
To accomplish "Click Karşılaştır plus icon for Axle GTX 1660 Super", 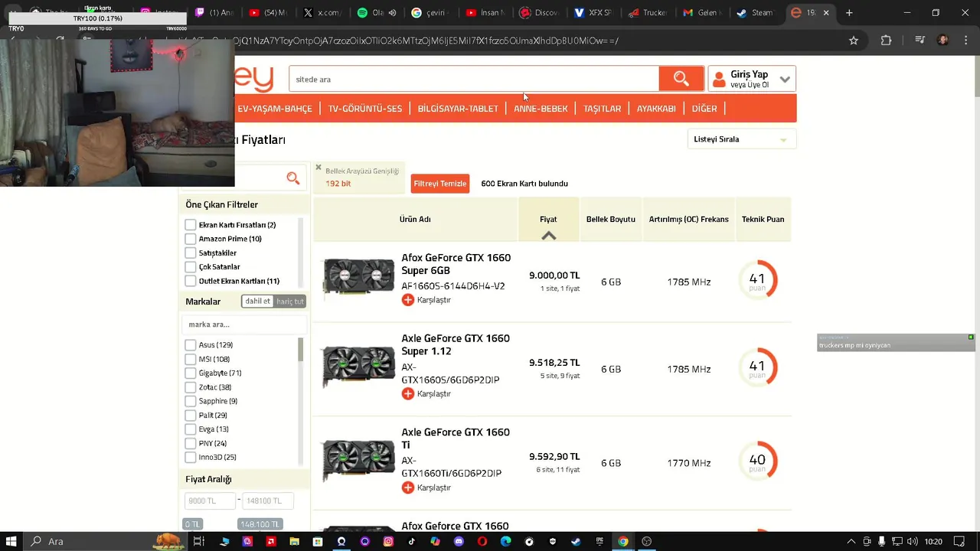I will click(407, 393).
